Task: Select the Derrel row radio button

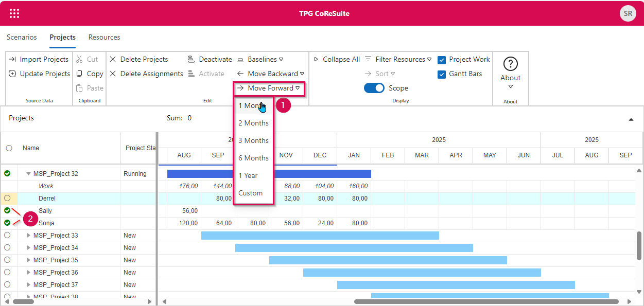Action: (8, 199)
